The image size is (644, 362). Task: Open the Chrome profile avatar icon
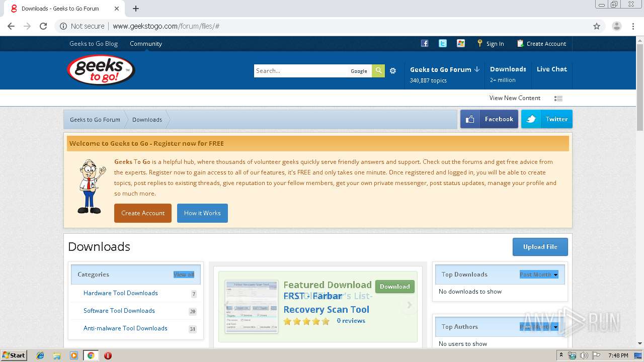point(616,26)
